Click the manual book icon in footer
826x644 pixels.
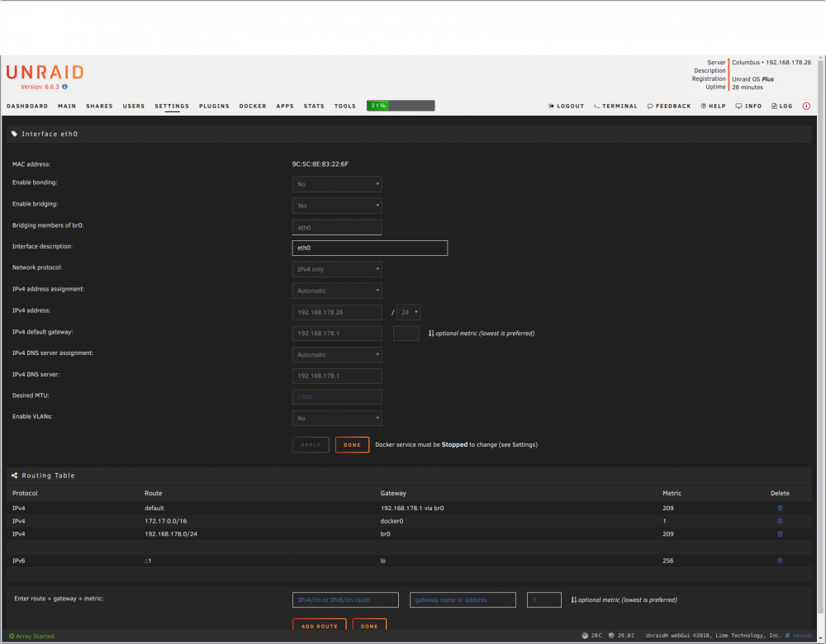click(787, 636)
